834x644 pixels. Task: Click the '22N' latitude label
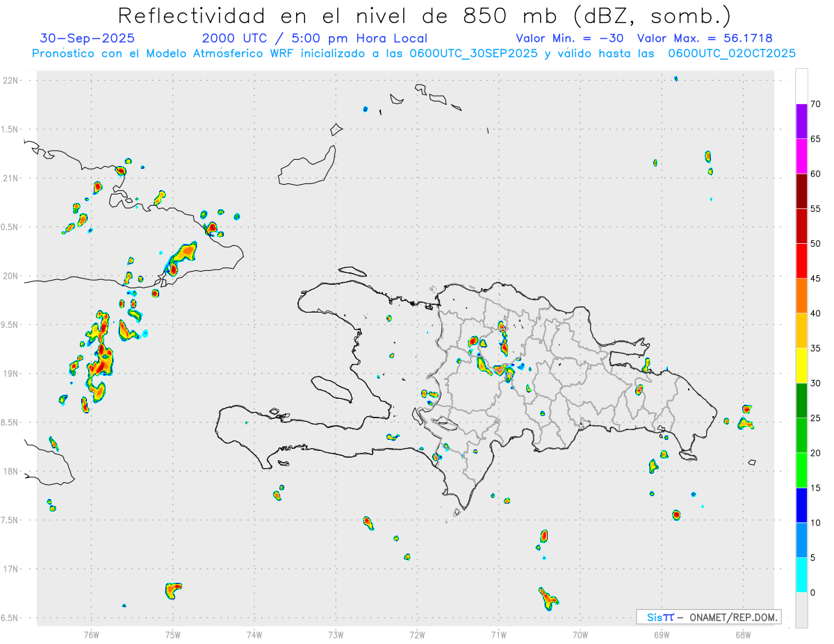tap(11, 81)
